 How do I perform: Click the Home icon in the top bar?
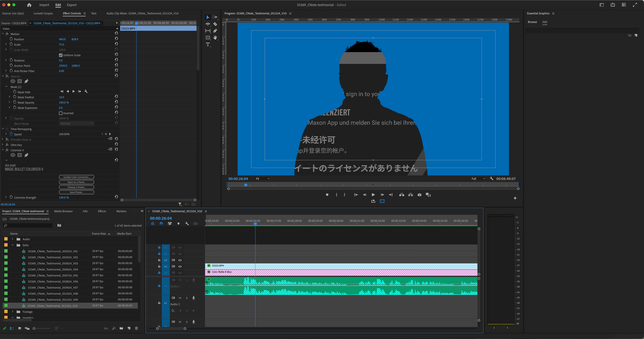click(29, 5)
